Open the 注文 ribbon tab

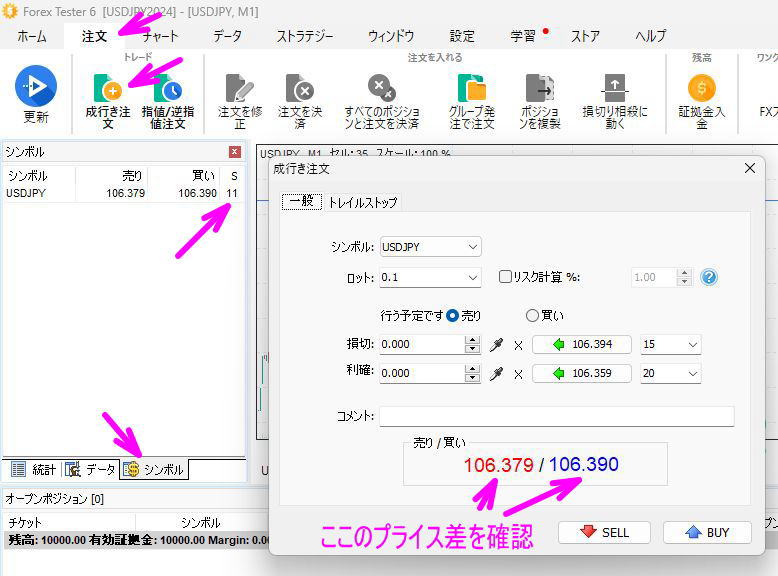tap(94, 36)
